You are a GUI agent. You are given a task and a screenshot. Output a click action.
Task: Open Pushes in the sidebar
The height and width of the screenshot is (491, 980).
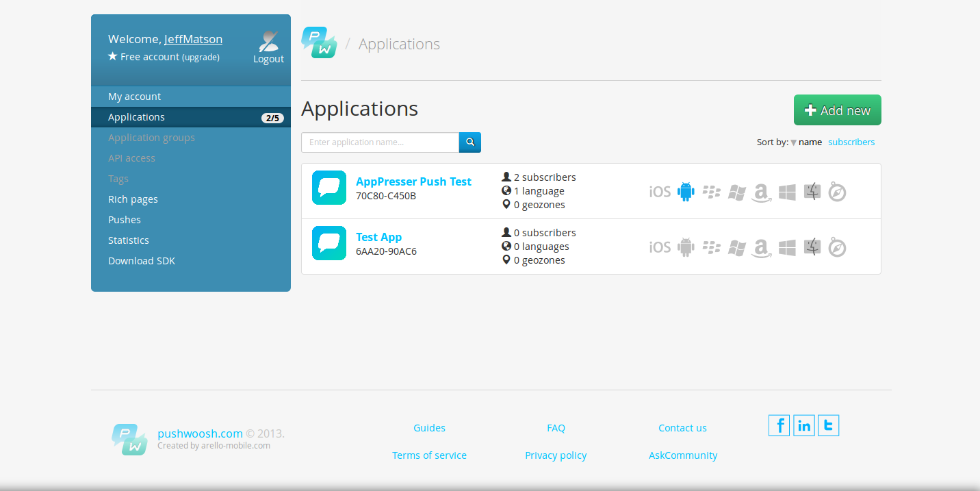coord(191,220)
